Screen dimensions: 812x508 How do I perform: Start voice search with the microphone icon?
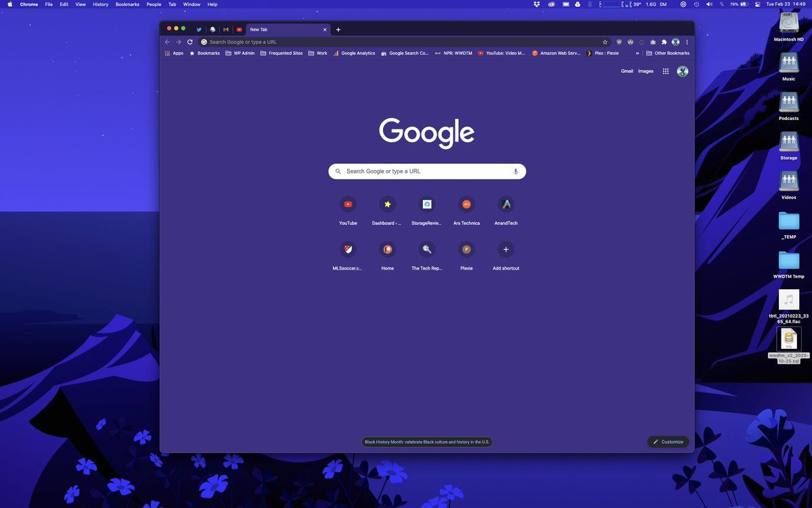pos(516,171)
